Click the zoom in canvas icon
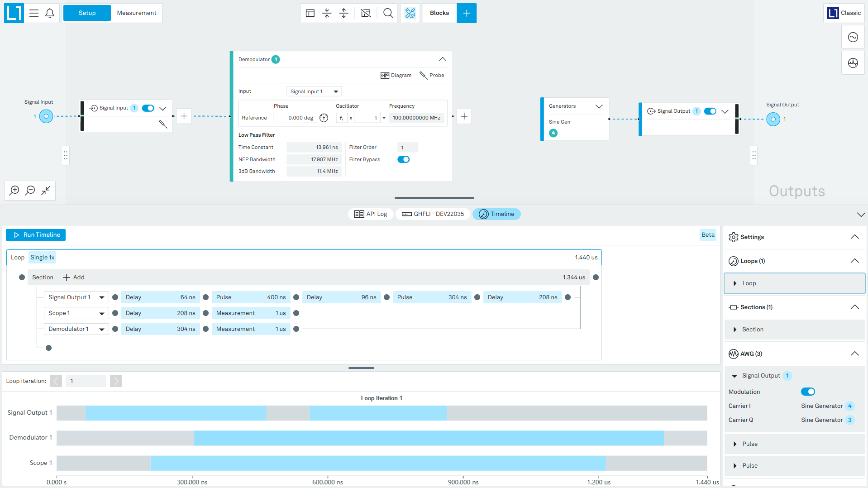Viewport: 868px width, 488px height. 14,190
